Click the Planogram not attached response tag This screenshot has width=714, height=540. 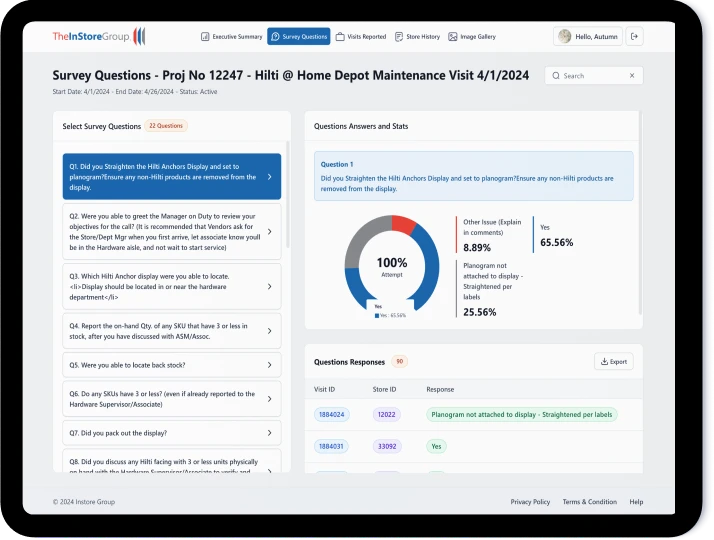[521, 414]
